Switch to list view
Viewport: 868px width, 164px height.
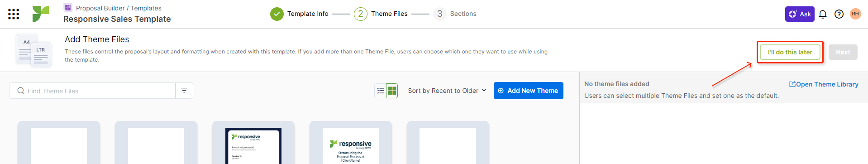coord(381,91)
